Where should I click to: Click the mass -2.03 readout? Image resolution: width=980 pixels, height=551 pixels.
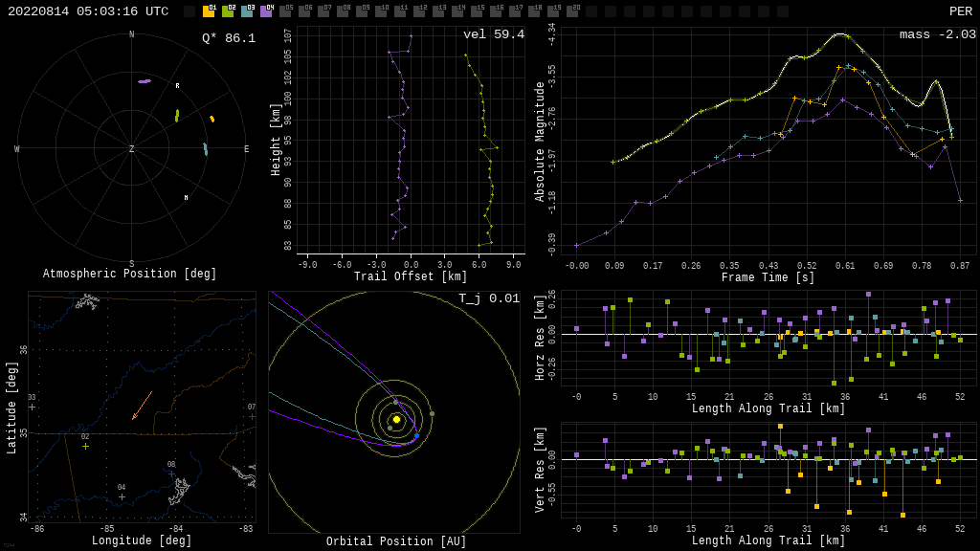[937, 34]
